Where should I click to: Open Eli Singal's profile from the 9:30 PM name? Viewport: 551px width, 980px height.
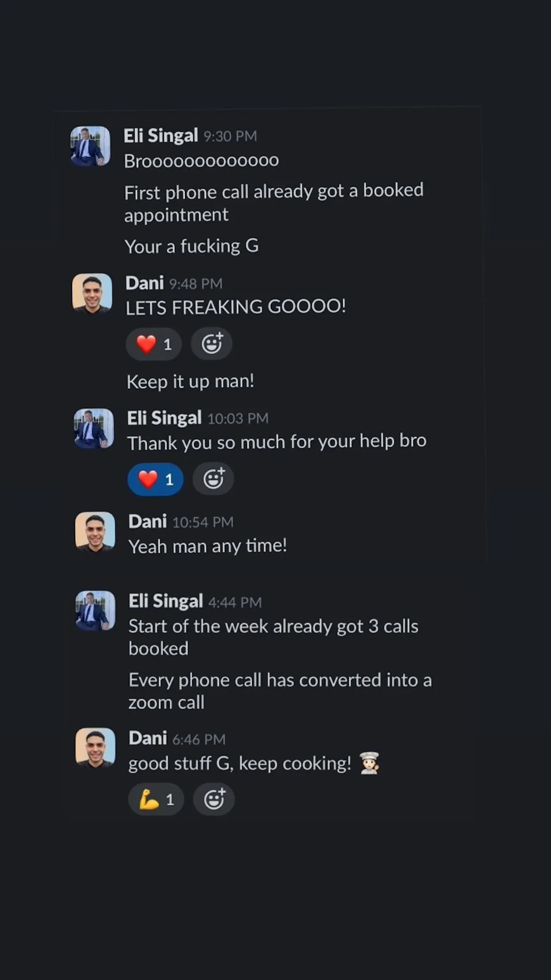pyautogui.click(x=161, y=136)
